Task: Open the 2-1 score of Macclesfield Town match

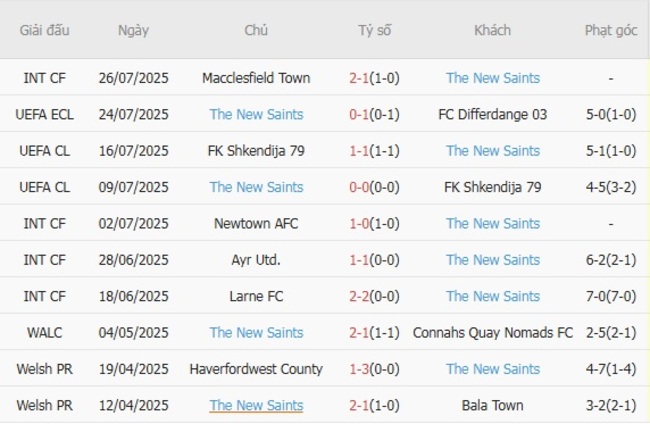Action: [361, 78]
